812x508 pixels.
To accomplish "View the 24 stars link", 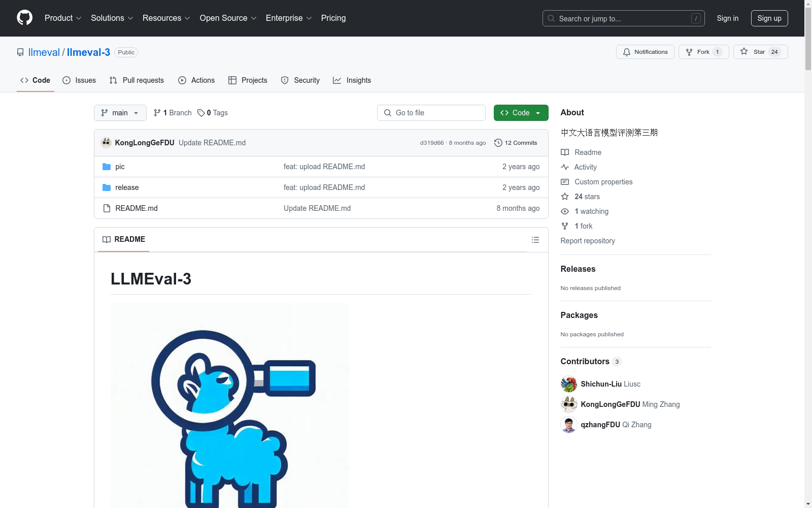I will pyautogui.click(x=581, y=197).
